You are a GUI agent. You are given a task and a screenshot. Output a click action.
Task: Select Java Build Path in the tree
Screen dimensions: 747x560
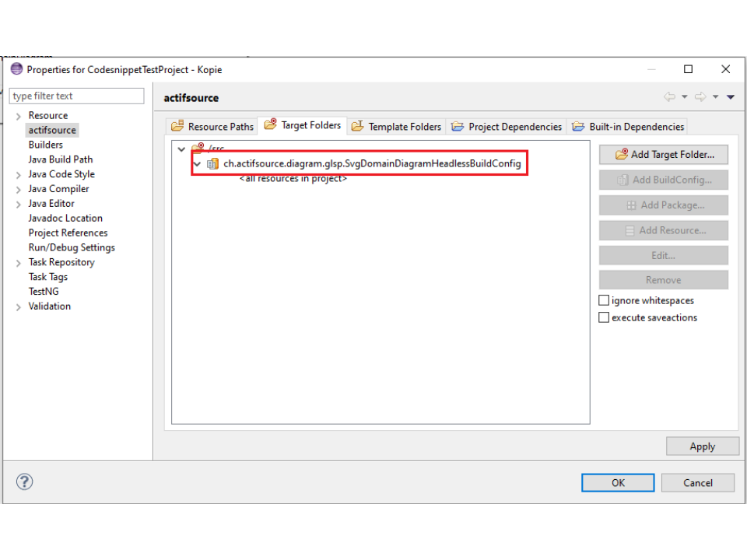[61, 159]
